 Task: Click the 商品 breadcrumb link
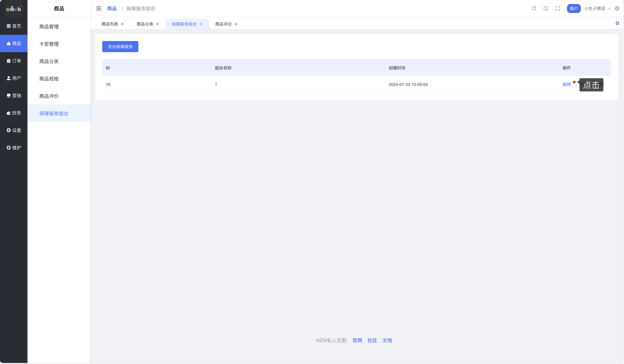[112, 9]
